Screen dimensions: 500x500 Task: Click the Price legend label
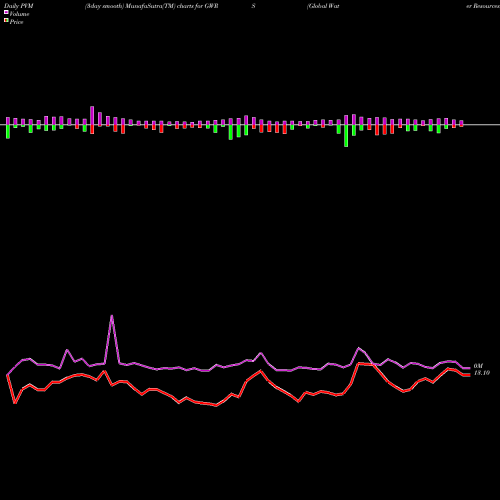[x=16, y=22]
